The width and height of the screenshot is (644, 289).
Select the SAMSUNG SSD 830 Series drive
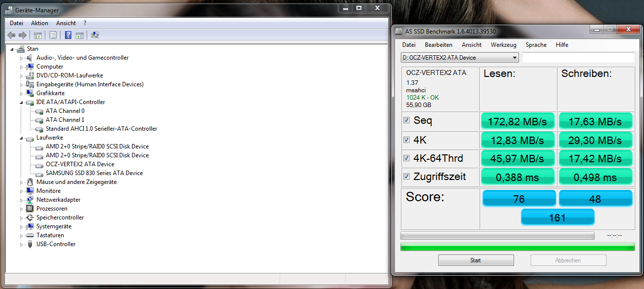[94, 173]
